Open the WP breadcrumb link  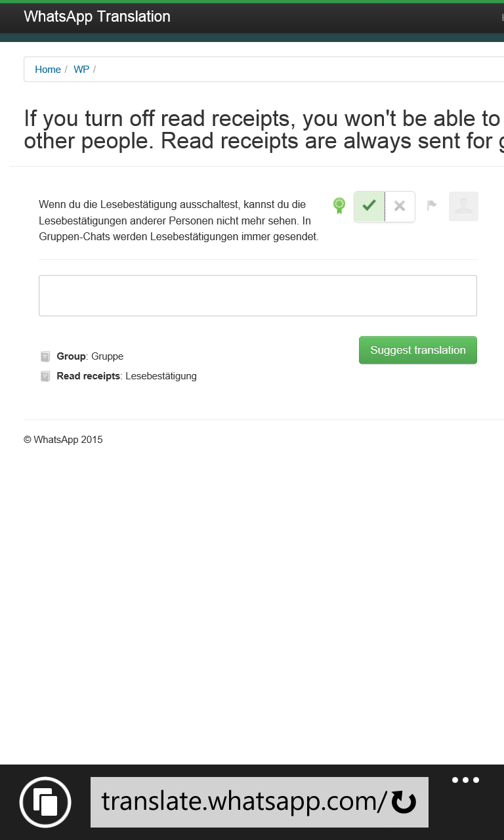[x=81, y=70]
